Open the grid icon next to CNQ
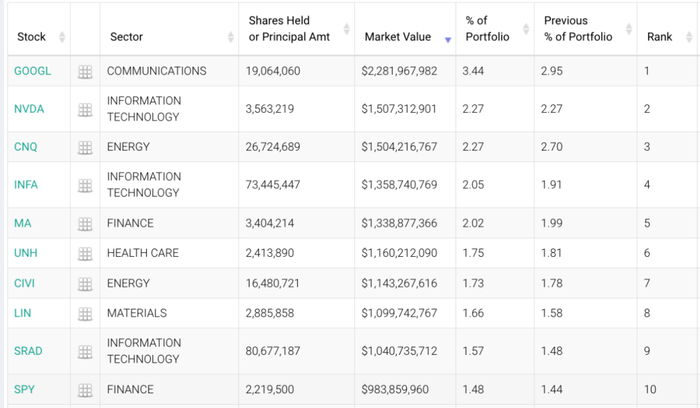Screen dimensions: 700x408 85,147
